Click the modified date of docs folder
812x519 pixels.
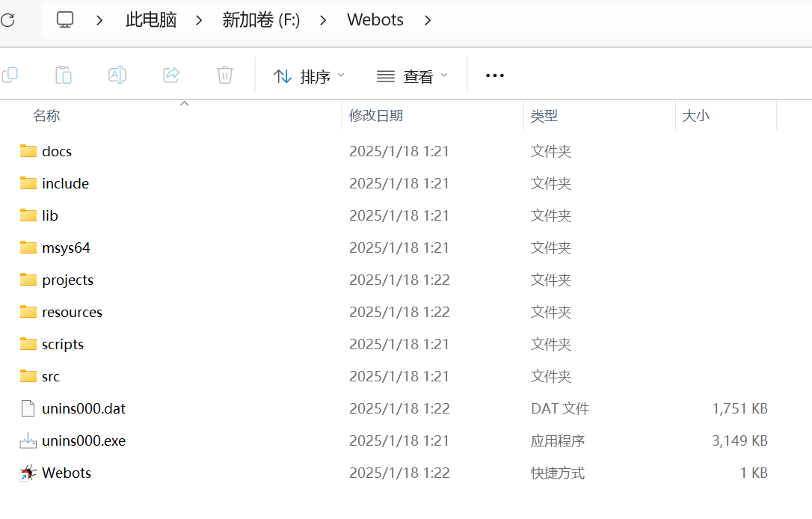[399, 151]
